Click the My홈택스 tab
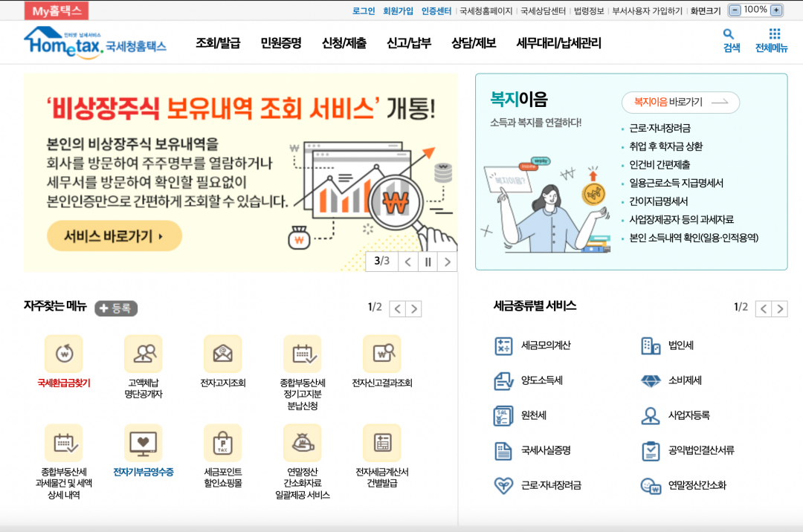 point(57,10)
